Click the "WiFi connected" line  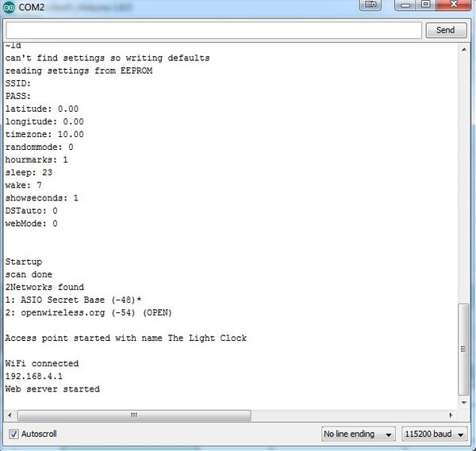[x=42, y=364]
